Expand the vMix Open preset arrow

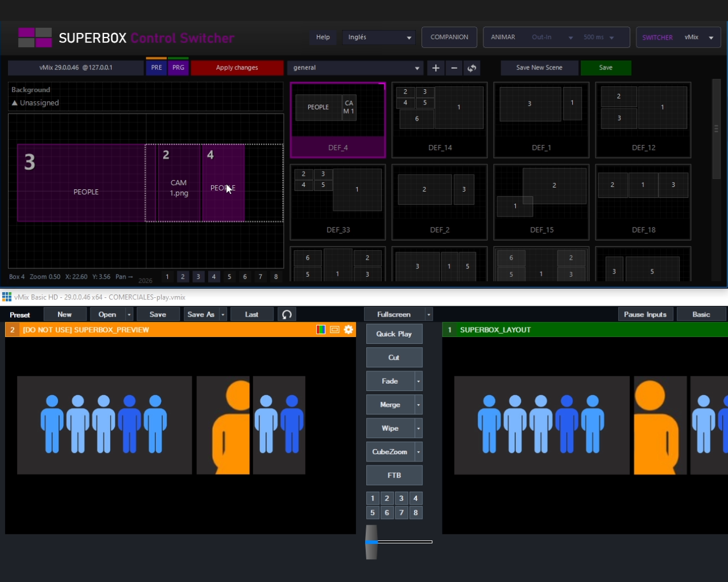(129, 314)
